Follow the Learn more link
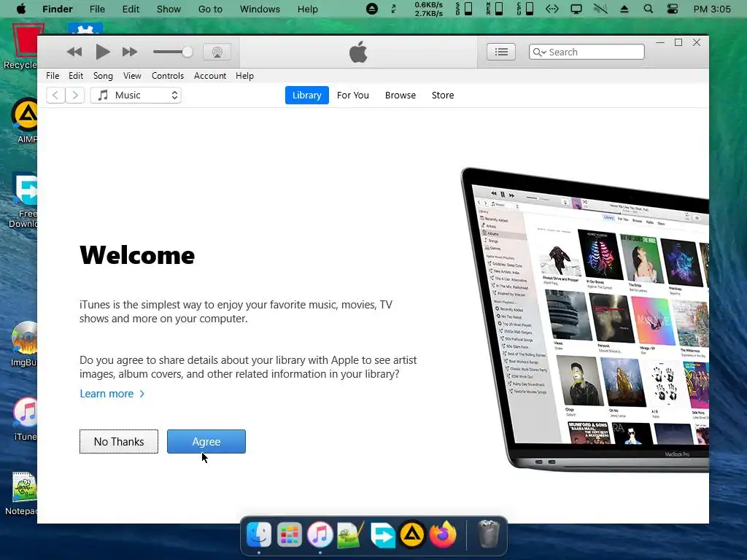Image resolution: width=747 pixels, height=560 pixels. (112, 394)
